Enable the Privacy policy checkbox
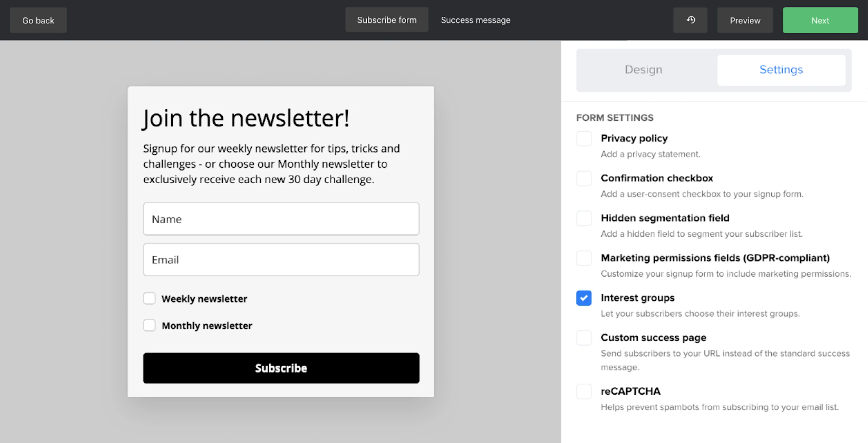This screenshot has height=443, width=868. tap(584, 139)
